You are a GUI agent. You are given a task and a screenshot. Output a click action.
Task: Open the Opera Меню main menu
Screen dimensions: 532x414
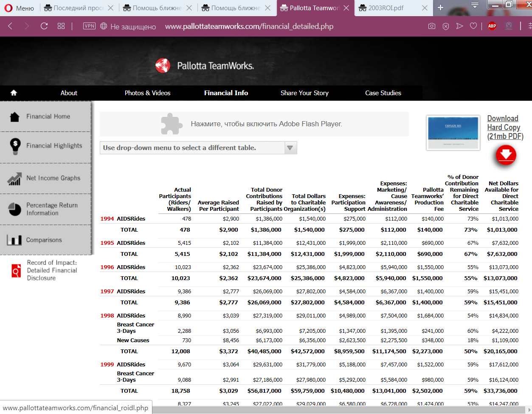[x=19, y=8]
